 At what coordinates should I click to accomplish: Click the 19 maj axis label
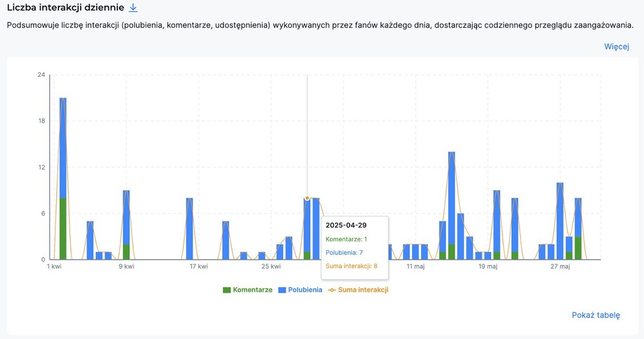pos(488,266)
